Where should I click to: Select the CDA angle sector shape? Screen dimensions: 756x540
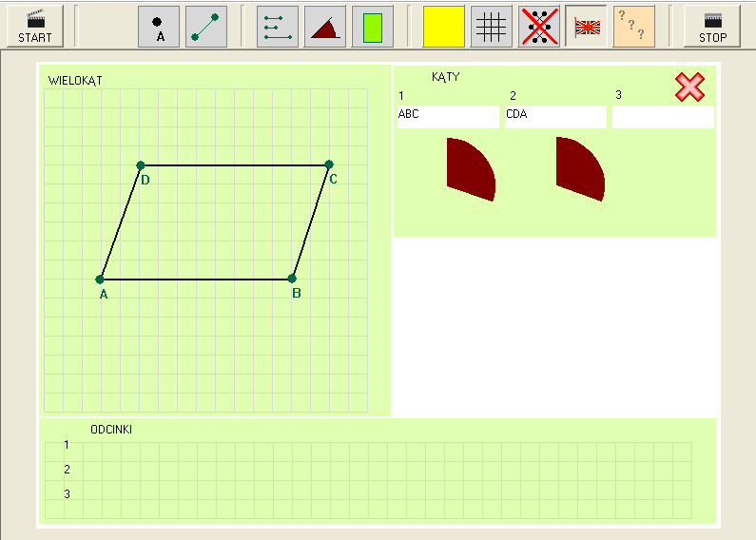pyautogui.click(x=578, y=169)
